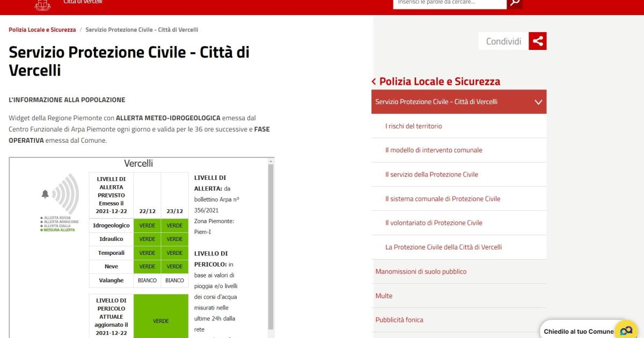Open Il volontariato di Protezione Civile
644x338 pixels.
point(434,223)
